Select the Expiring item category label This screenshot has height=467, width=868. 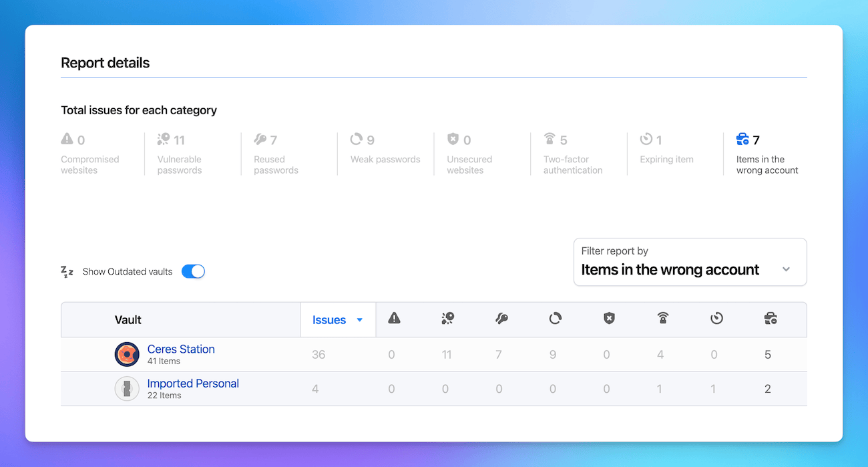click(666, 159)
